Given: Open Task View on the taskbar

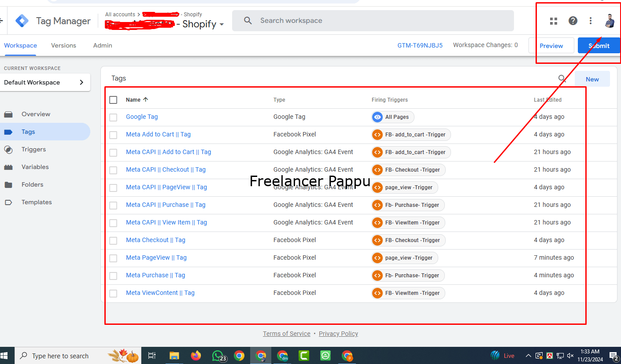Looking at the screenshot, I should 152,356.
